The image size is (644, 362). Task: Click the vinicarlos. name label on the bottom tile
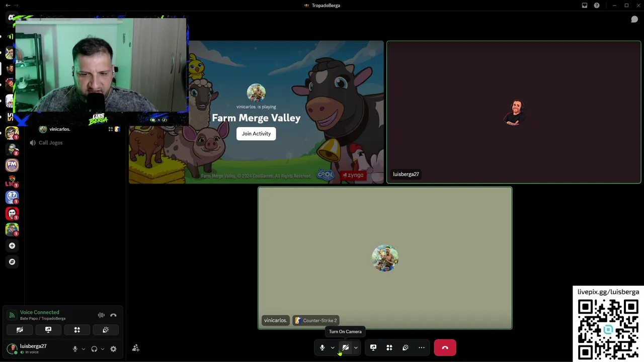276,320
